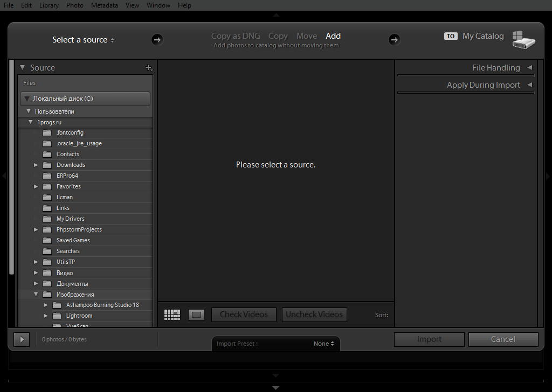
Task: Collapse the Изображения folder
Action: [36, 294]
